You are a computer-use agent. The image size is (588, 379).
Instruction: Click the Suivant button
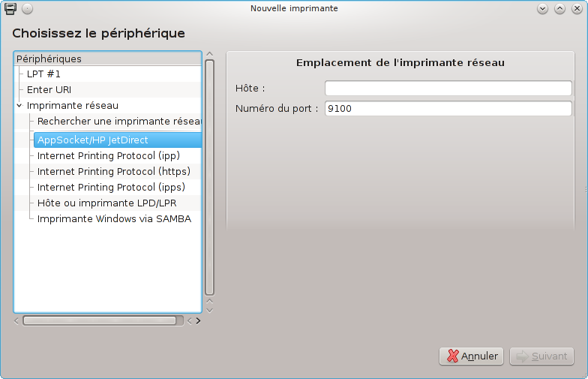[x=541, y=356]
